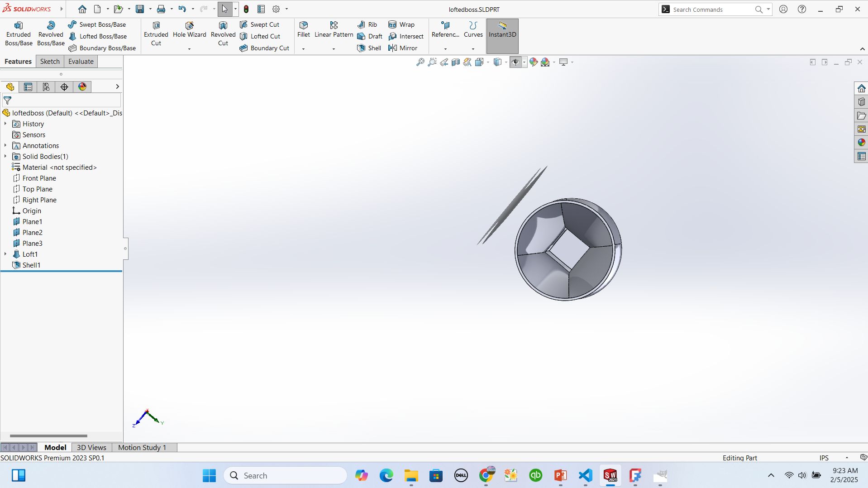Open the ConfigurationManager tab icon
This screenshot has width=868, height=488.
tap(46, 87)
